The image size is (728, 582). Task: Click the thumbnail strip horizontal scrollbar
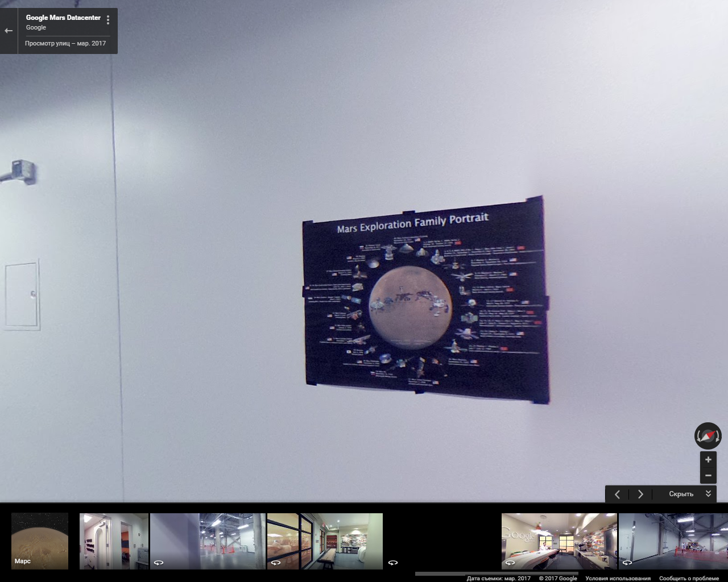tap(497, 573)
